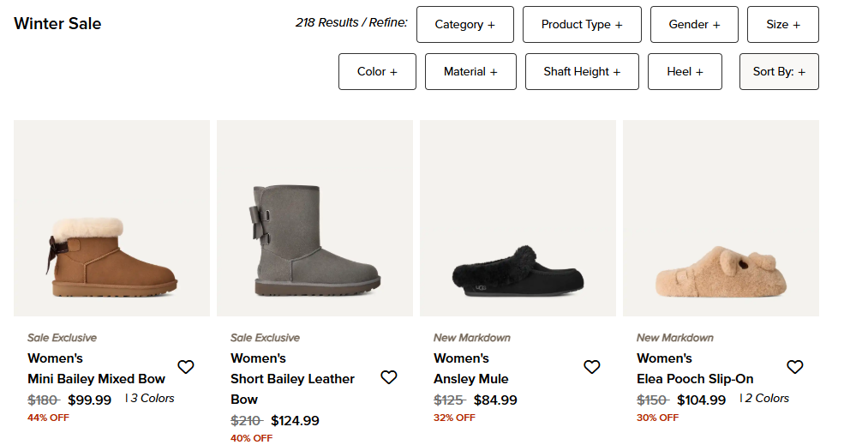Expand the Category filter
This screenshot has width=868, height=445.
464,25
